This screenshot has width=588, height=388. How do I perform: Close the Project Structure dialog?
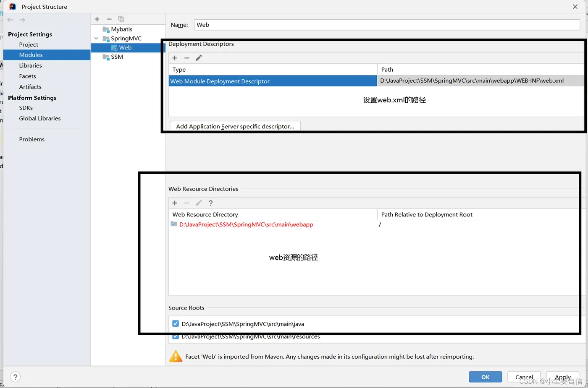click(575, 7)
